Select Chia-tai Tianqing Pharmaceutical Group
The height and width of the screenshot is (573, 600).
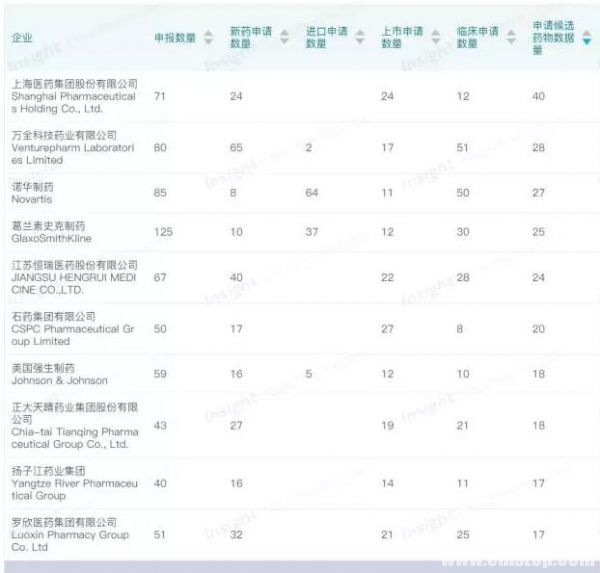point(74,426)
